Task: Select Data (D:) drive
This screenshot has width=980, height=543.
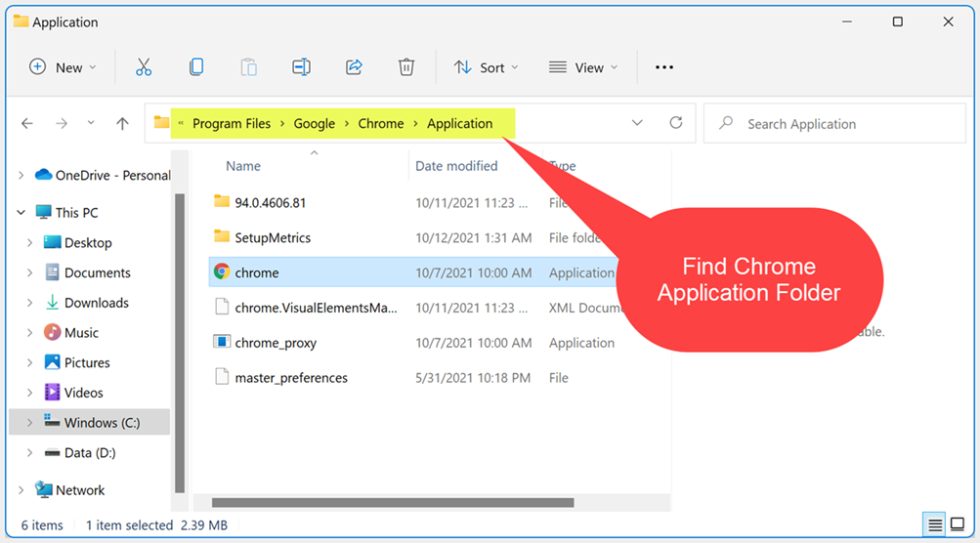Action: [x=90, y=452]
